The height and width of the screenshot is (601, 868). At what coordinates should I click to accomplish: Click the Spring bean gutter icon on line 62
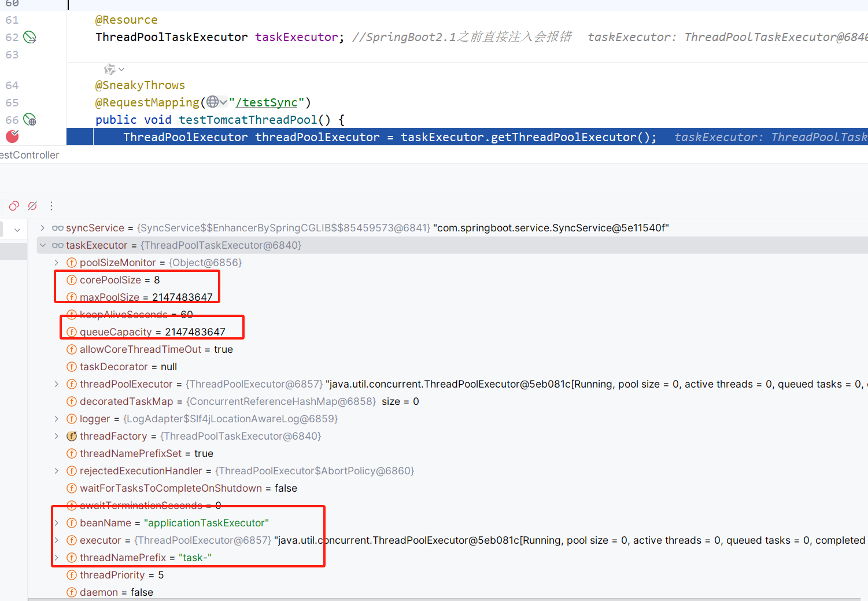tap(29, 36)
